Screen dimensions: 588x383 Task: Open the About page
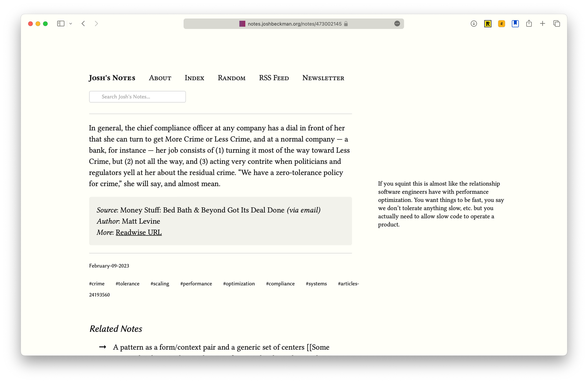(x=160, y=78)
